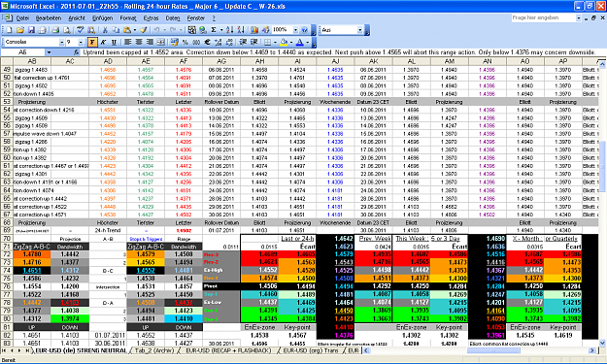Merge and center cells icon
607x364 pixels.
tap(160, 42)
